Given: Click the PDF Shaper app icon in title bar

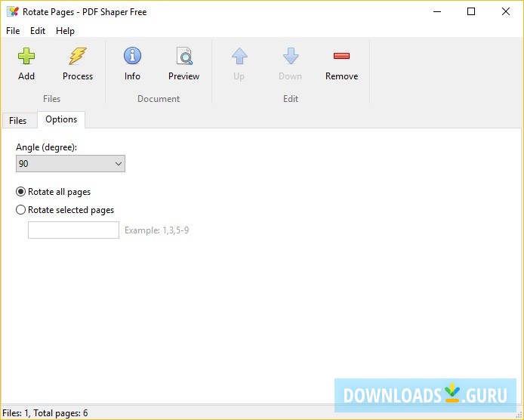Looking at the screenshot, I should coord(13,11).
